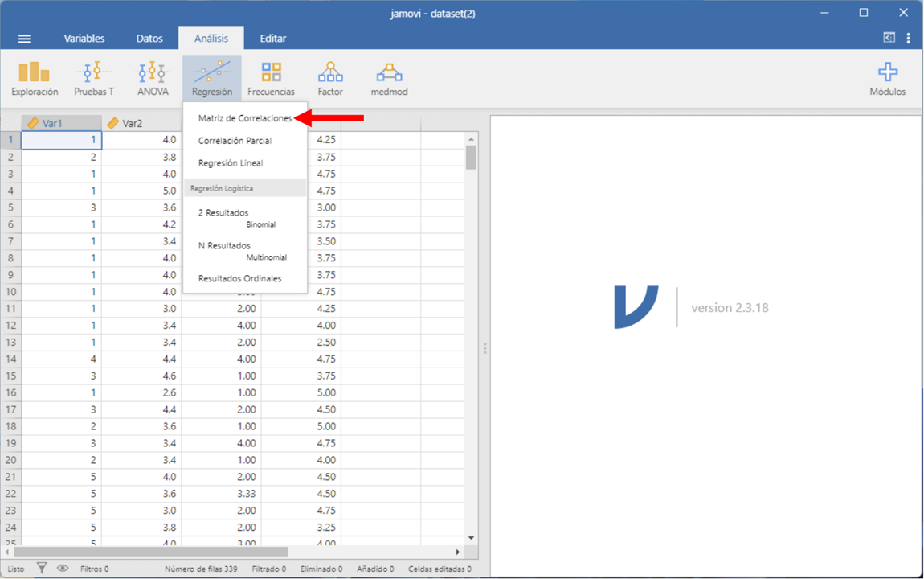Screen dimensions: 924x579
Task: Open the Factor analysis menu
Action: click(330, 79)
